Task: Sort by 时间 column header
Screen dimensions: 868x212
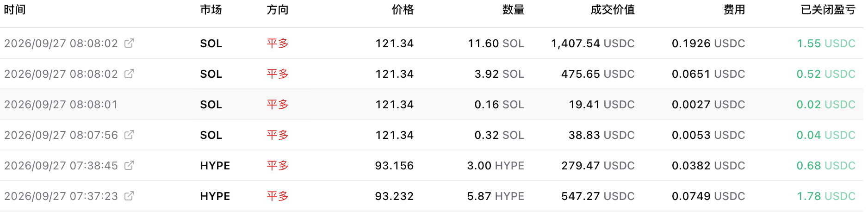Action: pyautogui.click(x=15, y=10)
